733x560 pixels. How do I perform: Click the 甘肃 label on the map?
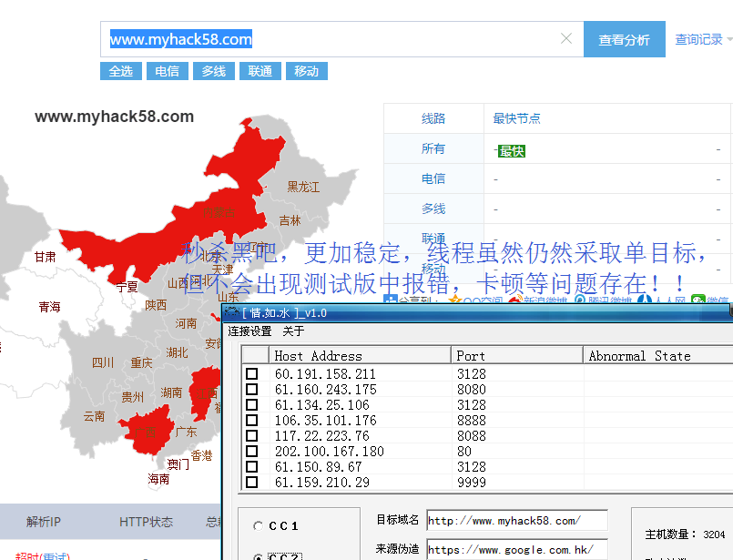tap(45, 257)
